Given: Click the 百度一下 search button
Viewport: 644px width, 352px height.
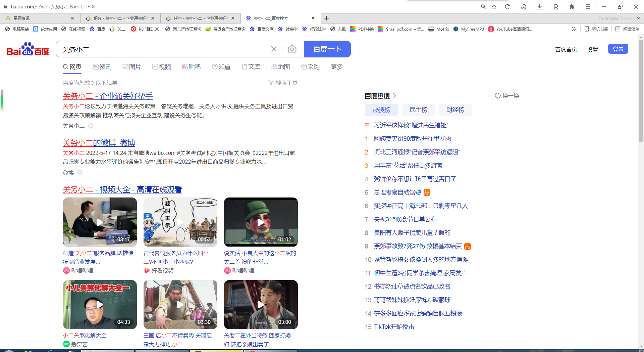Looking at the screenshot, I should point(327,49).
